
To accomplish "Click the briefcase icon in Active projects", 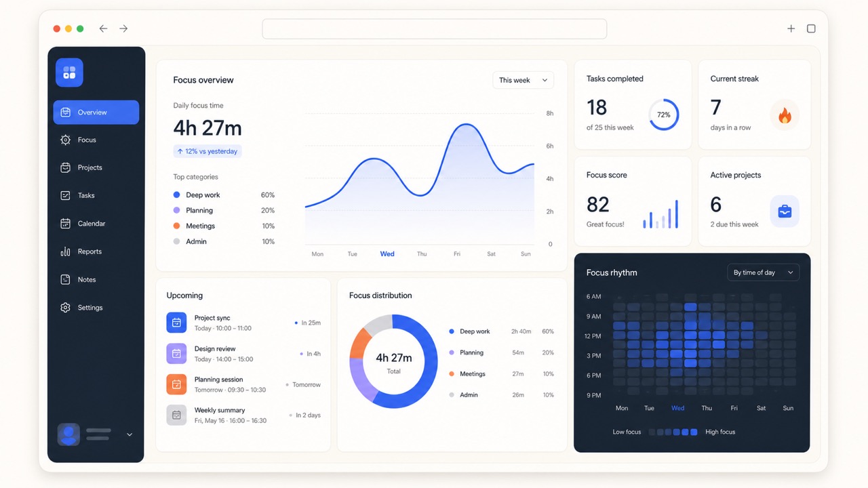I will (785, 211).
